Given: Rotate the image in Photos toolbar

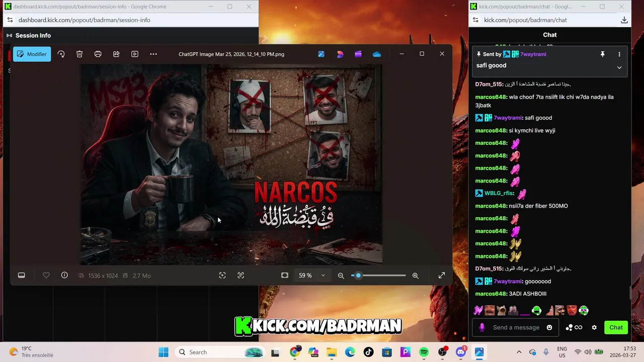Looking at the screenshot, I should pos(61,54).
